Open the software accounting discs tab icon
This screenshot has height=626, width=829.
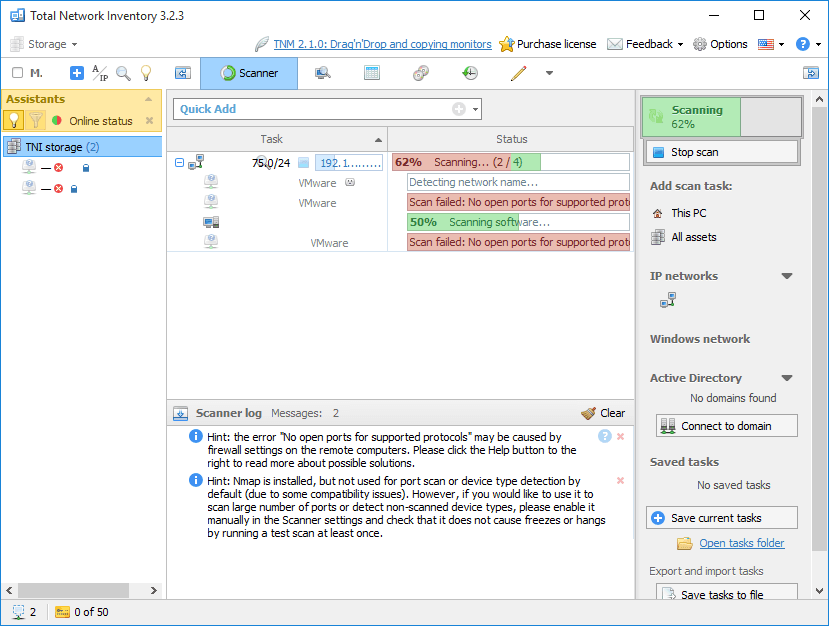point(421,73)
